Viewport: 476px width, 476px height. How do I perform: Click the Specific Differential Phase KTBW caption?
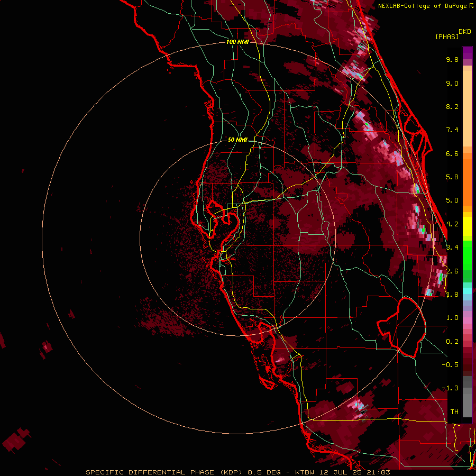coord(237,472)
